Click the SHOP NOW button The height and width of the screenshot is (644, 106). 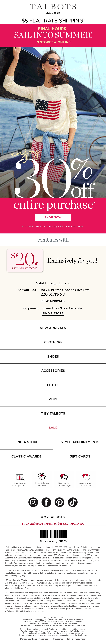53,217
